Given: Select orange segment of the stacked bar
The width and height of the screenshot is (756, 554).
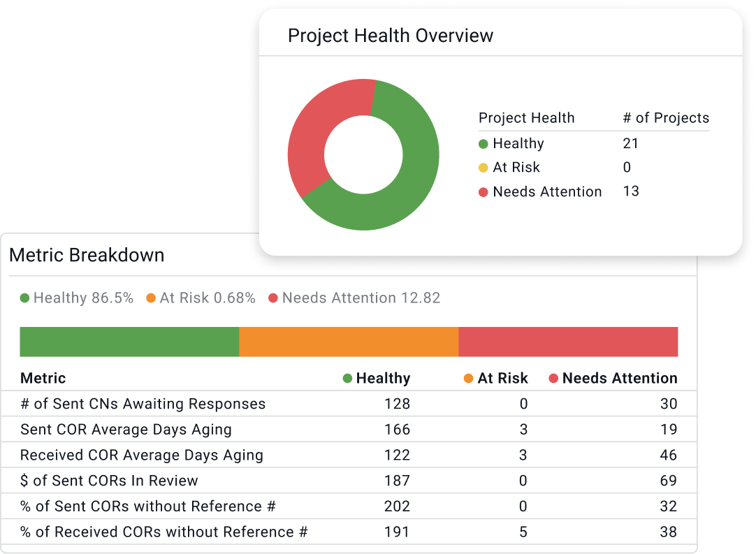Looking at the screenshot, I should tap(349, 342).
